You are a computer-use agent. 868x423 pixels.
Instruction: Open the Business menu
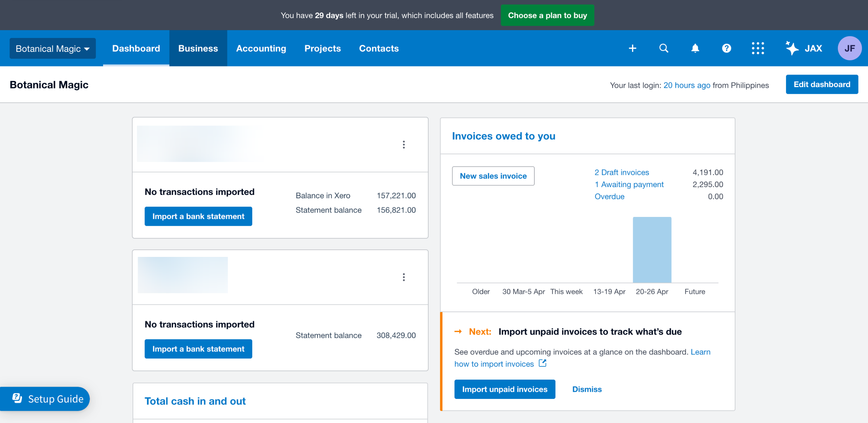198,48
